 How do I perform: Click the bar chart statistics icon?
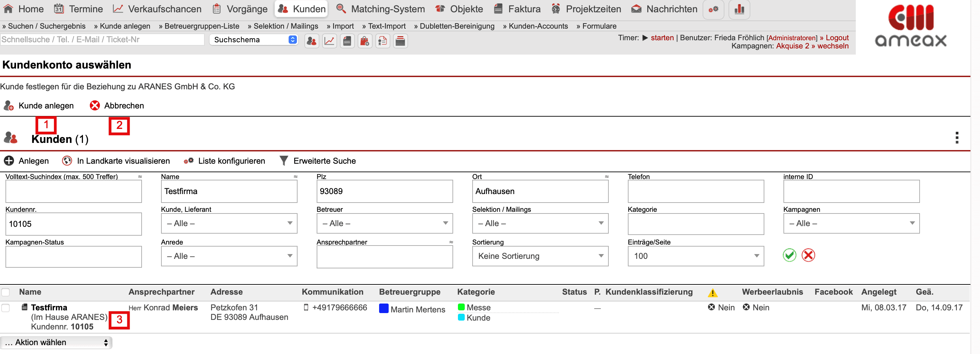click(739, 9)
